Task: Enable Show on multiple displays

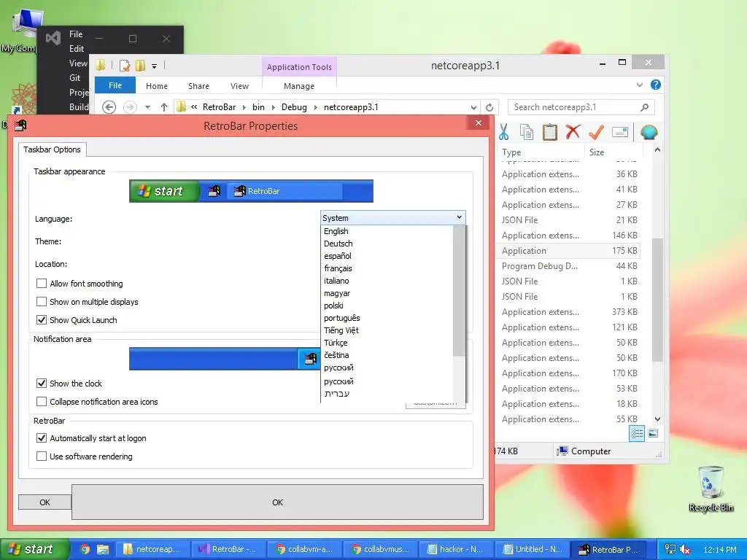Action: point(42,301)
